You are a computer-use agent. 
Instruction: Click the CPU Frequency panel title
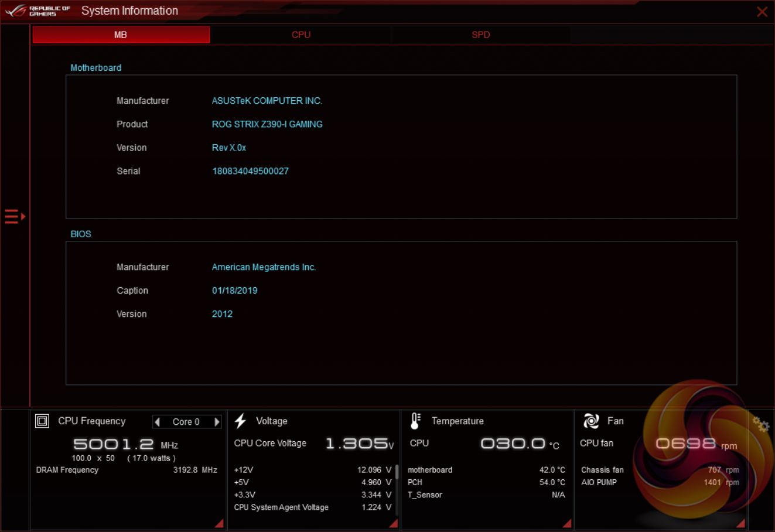pyautogui.click(x=92, y=421)
